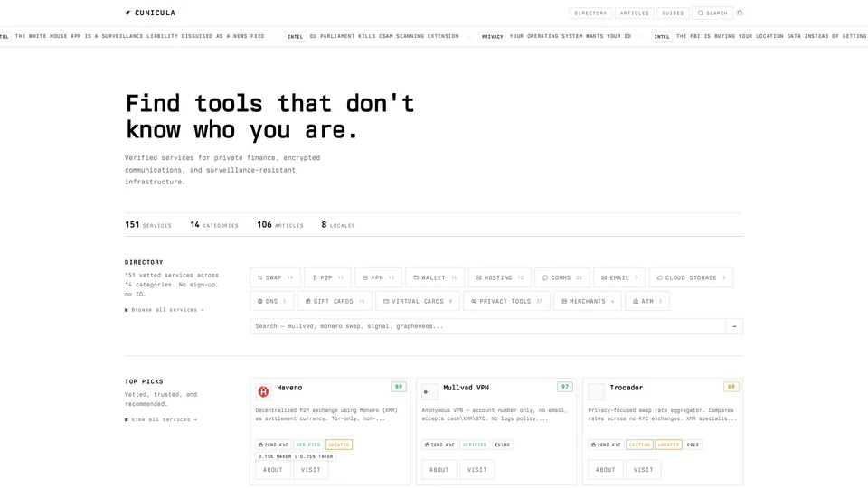Open the Cloud Storage category chip
The width and height of the screenshot is (868, 488).
(691, 277)
